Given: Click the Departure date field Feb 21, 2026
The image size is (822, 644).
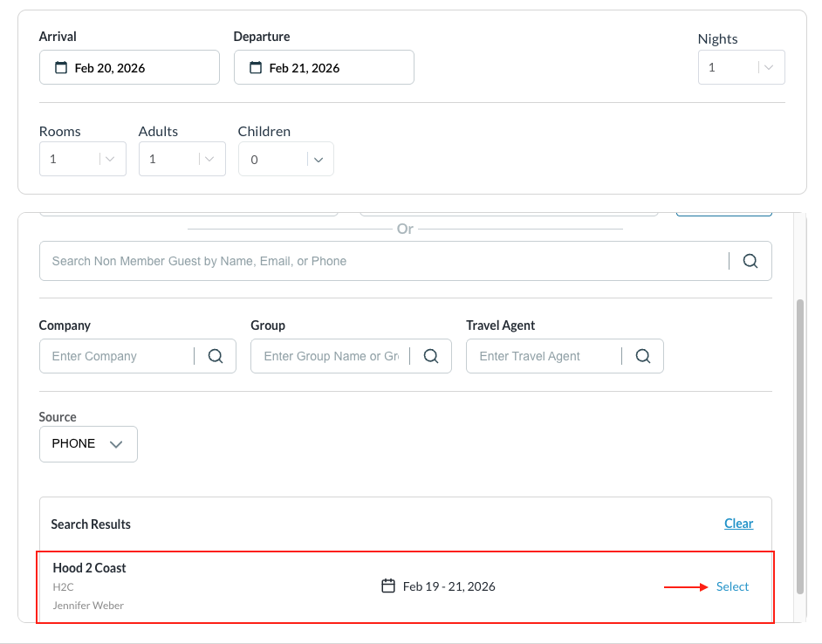Looking at the screenshot, I should pyautogui.click(x=324, y=68).
